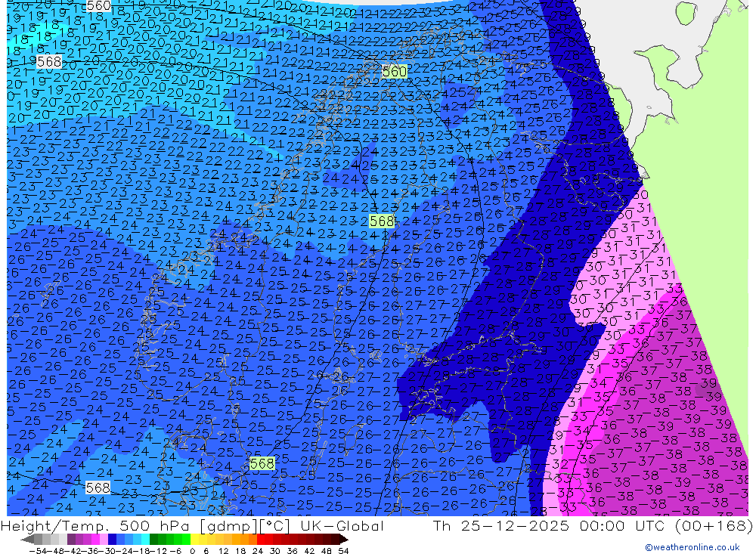Click the '[°C]' unit label
Image resolution: width=756 pixels, height=554 pixels.
point(275,525)
